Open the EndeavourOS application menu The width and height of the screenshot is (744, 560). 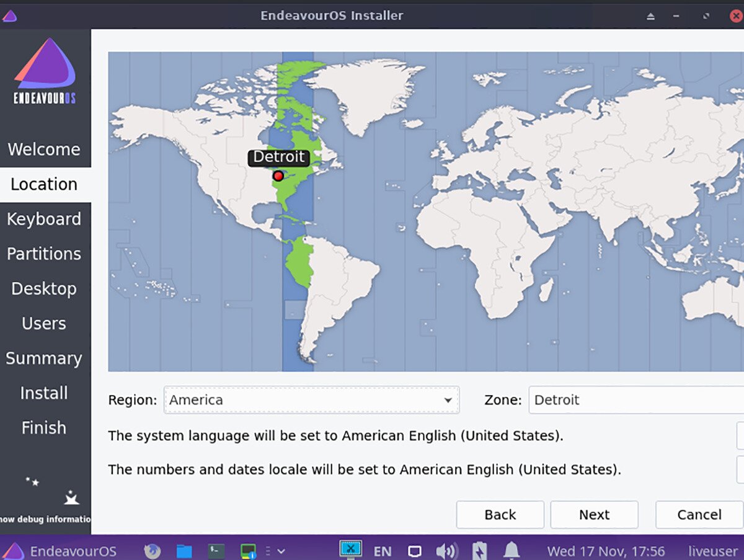(60, 551)
